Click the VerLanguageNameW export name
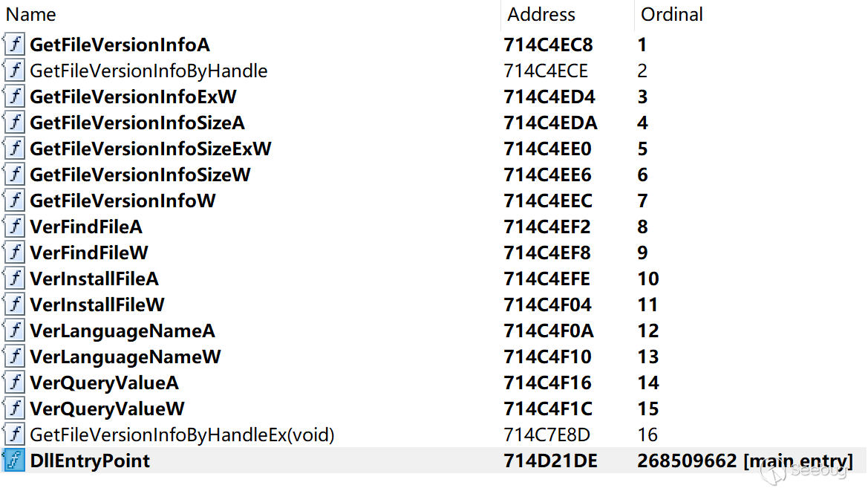This screenshot has height=491, width=868. (125, 357)
